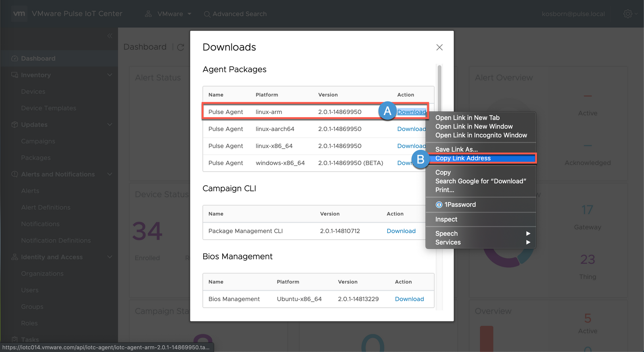Open Roles in sidebar
The height and width of the screenshot is (352, 644).
(29, 323)
